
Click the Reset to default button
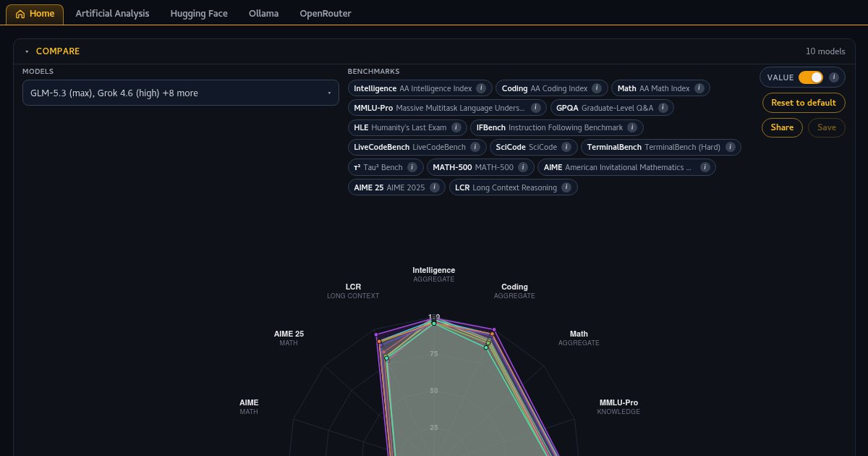(804, 103)
